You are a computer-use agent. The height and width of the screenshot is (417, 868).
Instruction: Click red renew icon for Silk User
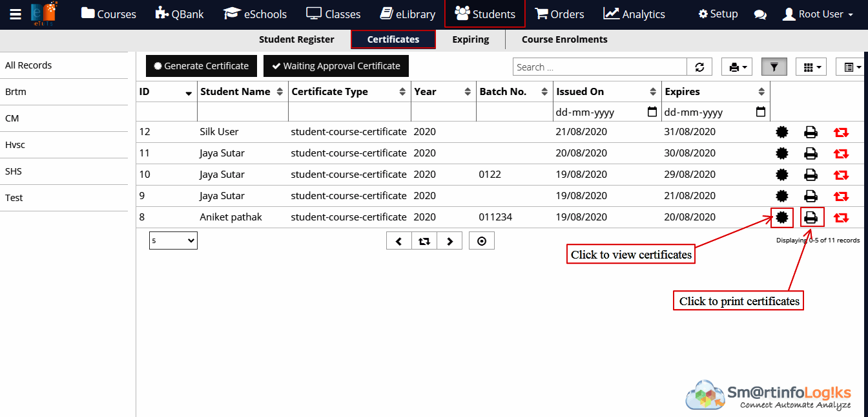[x=841, y=133]
